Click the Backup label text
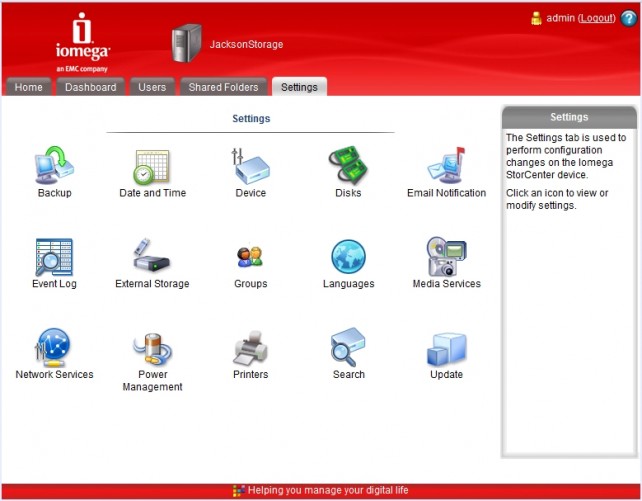 (54, 193)
